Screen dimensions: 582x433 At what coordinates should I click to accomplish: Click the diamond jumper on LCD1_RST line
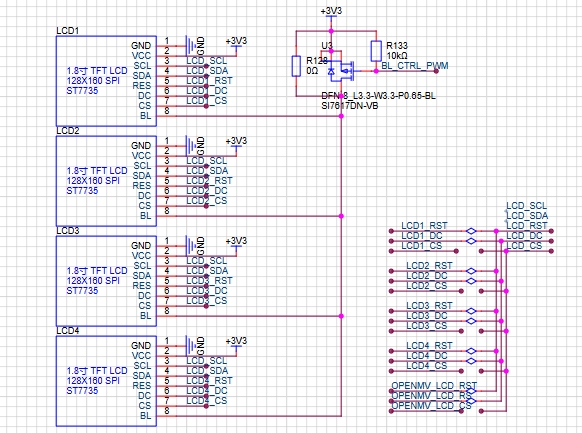471,231
